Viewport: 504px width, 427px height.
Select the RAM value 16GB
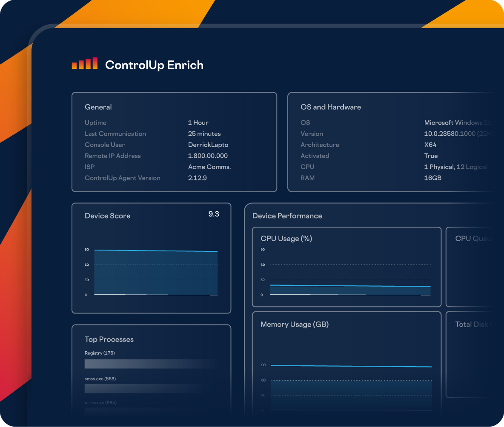[433, 178]
